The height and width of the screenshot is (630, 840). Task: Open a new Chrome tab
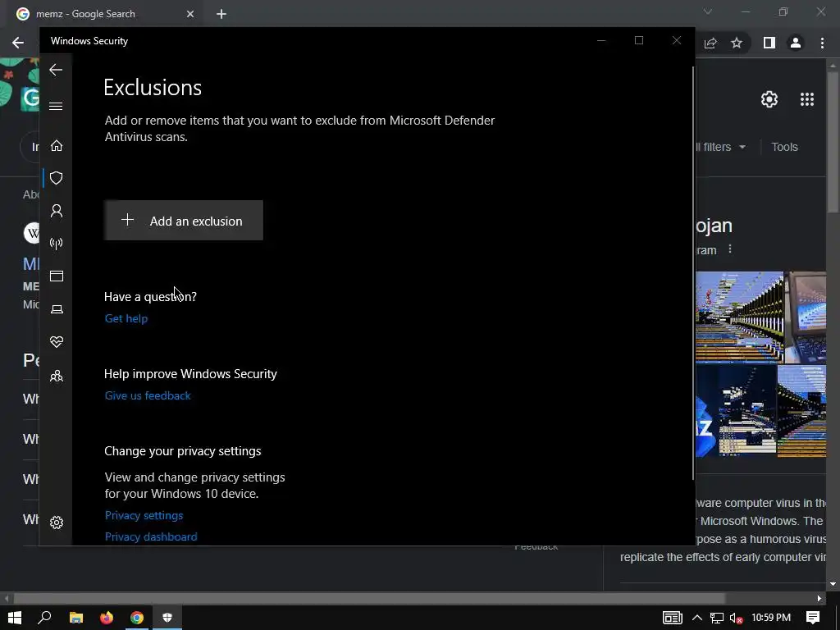tap(221, 14)
